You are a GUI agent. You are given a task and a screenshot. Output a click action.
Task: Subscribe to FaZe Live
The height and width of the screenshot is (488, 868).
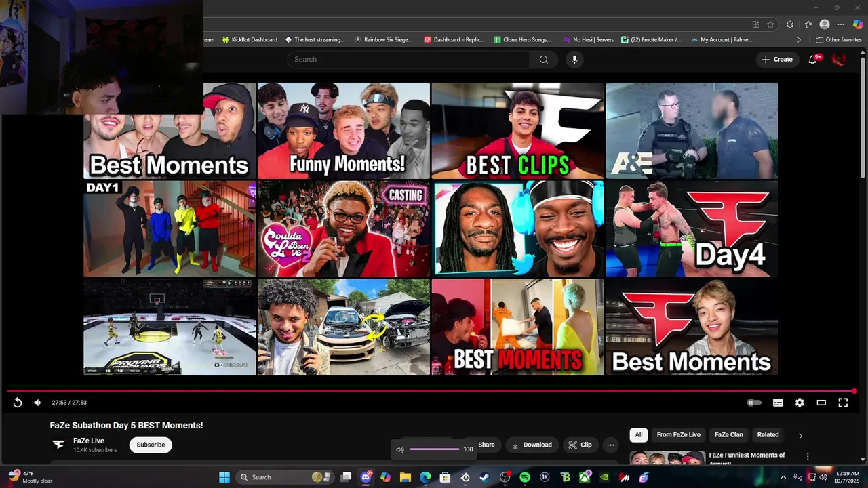(x=151, y=445)
